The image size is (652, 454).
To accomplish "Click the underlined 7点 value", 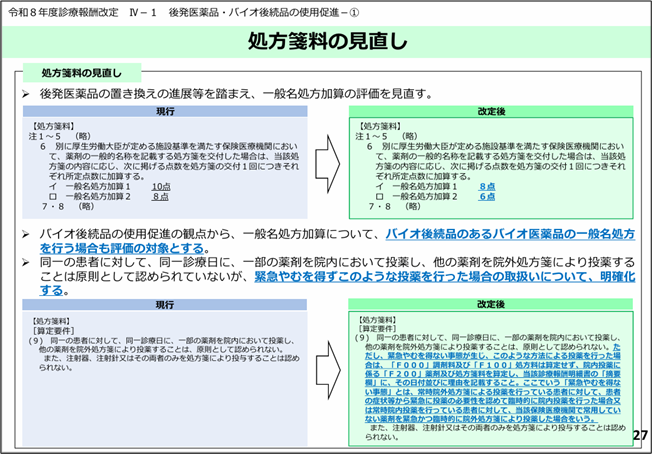I will click(161, 196).
